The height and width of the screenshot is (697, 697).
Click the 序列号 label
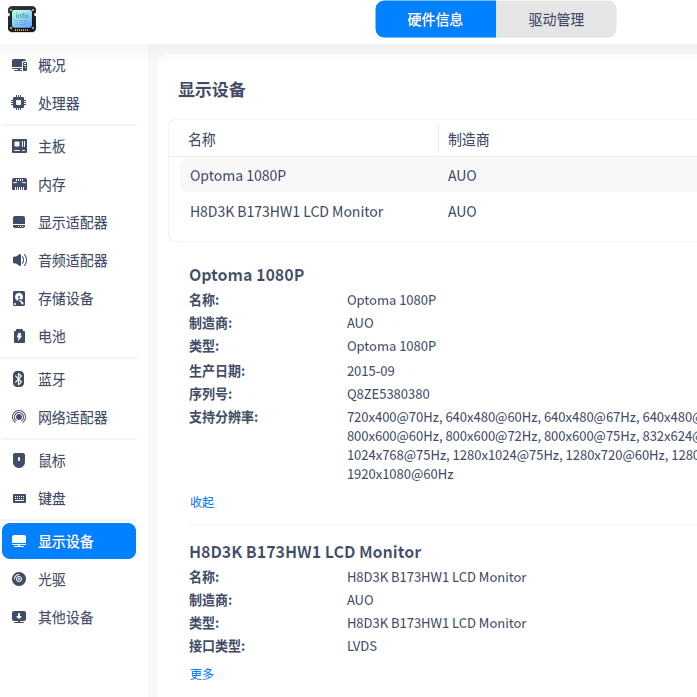click(x=210, y=394)
